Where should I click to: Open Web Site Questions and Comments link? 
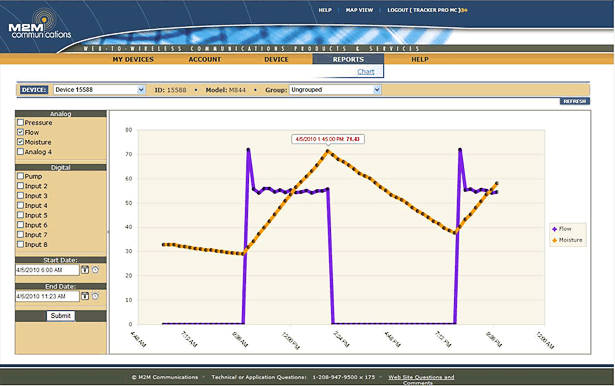pyautogui.click(x=421, y=380)
